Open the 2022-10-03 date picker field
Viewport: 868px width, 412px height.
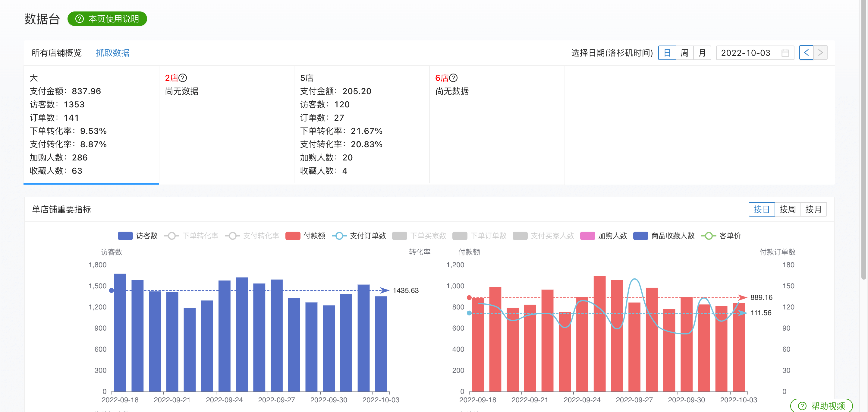click(x=746, y=53)
